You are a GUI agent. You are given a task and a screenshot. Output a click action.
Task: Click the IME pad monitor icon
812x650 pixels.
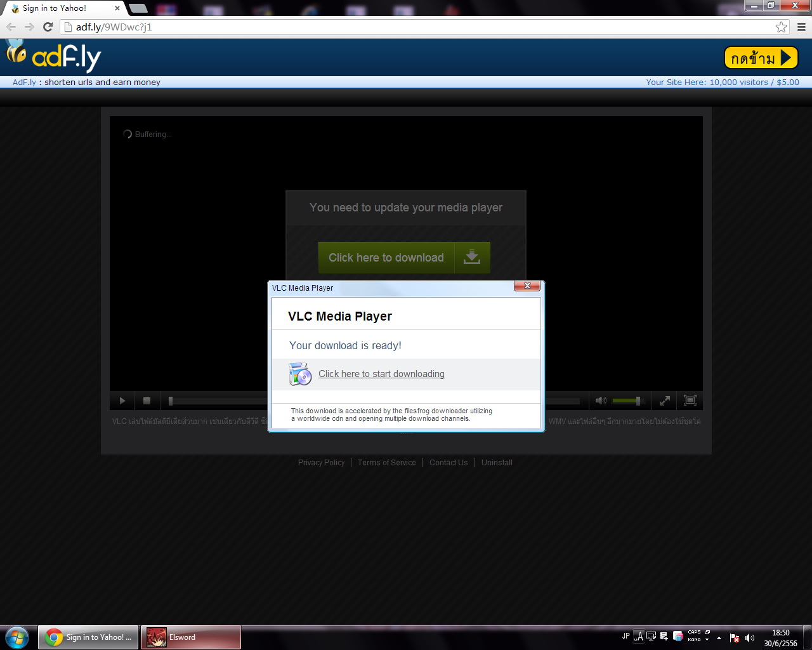pyautogui.click(x=652, y=636)
